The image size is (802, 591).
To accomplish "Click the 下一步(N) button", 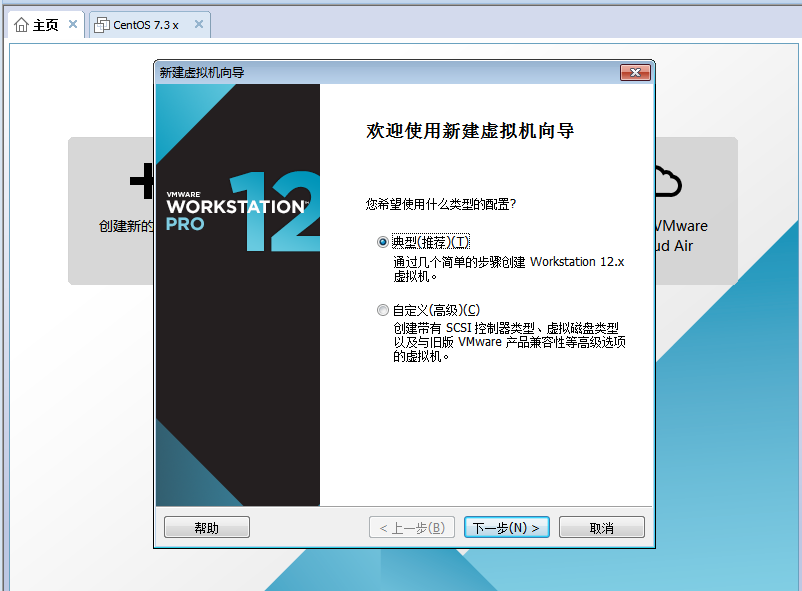I will [x=506, y=527].
